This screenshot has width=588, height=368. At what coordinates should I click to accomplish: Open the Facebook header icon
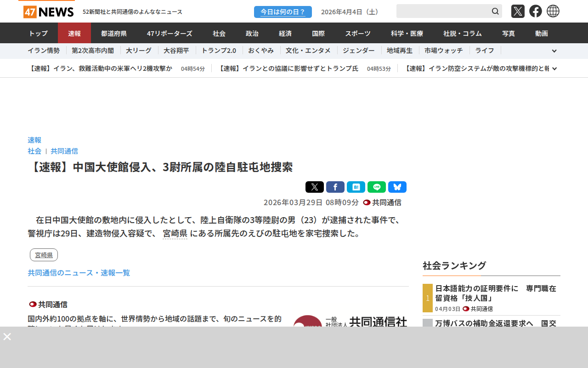[536, 11]
